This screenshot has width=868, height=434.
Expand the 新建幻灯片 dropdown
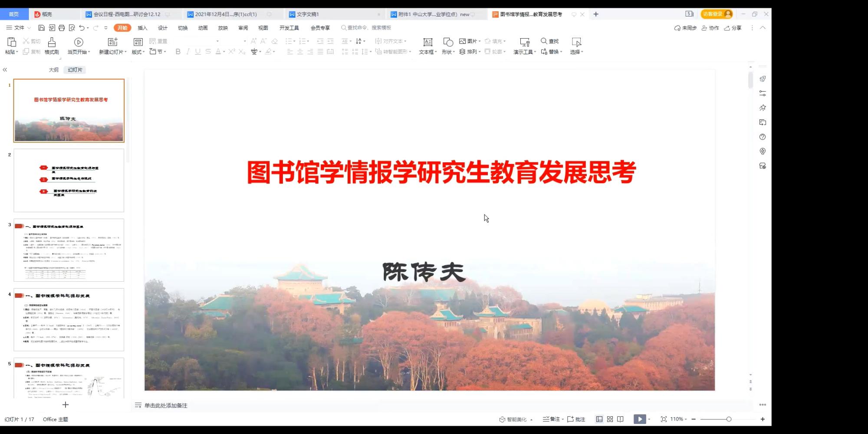pos(125,52)
